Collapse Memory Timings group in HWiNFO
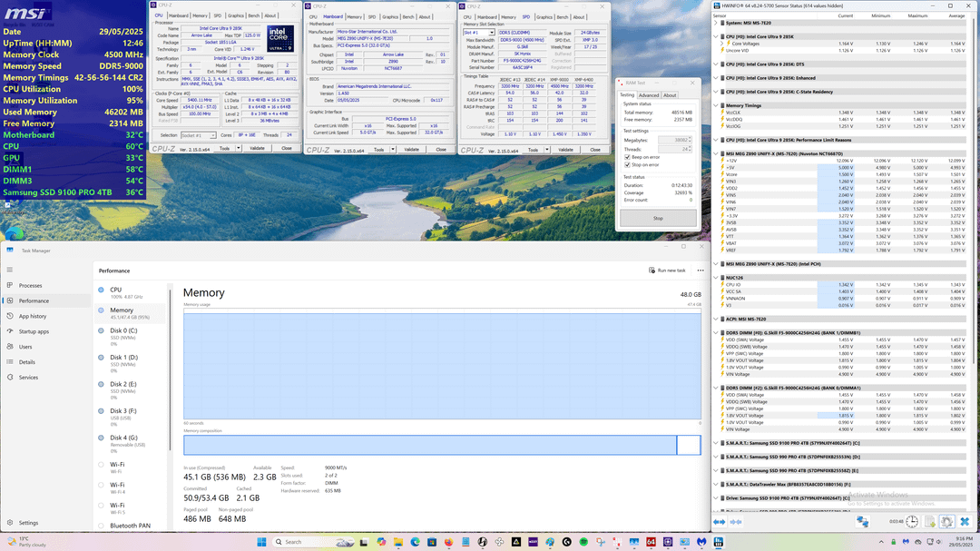 coord(716,105)
